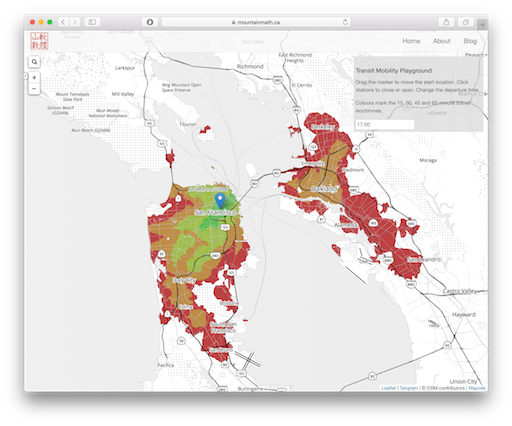Click the mountainmath.ca address bar
This screenshot has width=512, height=426.
pos(256,22)
